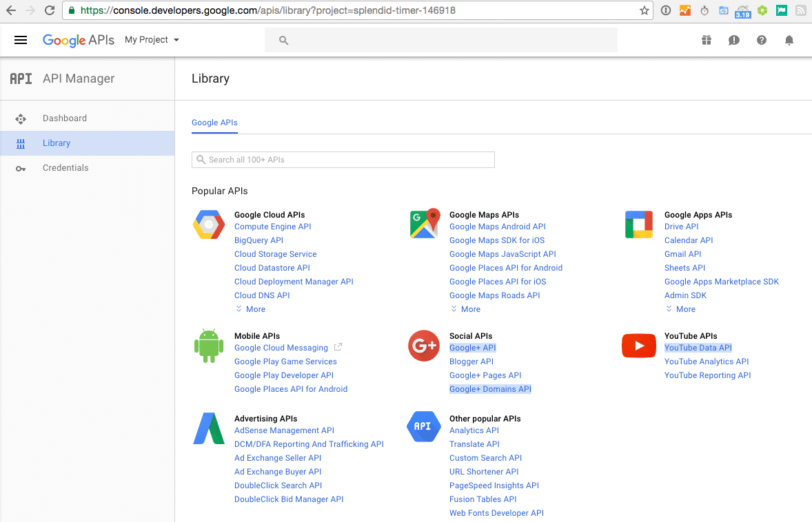The height and width of the screenshot is (522, 812).
Task: Expand More under Google Cloud APIs
Action: click(x=251, y=309)
